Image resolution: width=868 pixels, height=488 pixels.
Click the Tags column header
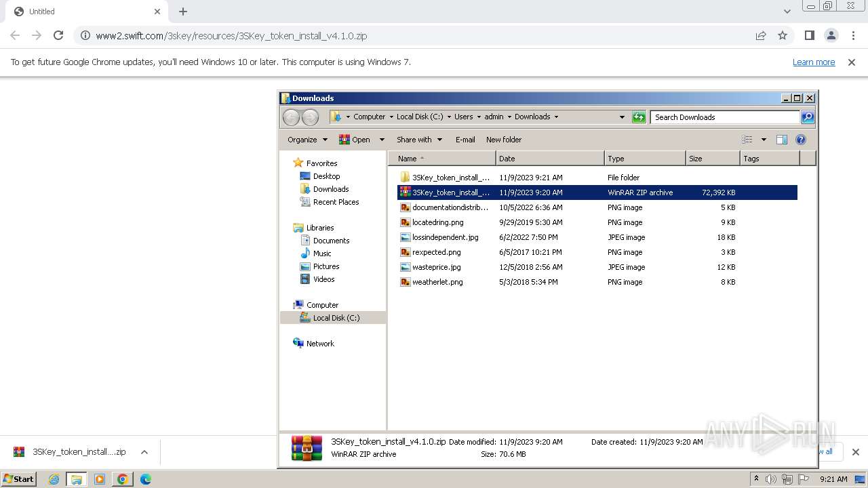[770, 159]
